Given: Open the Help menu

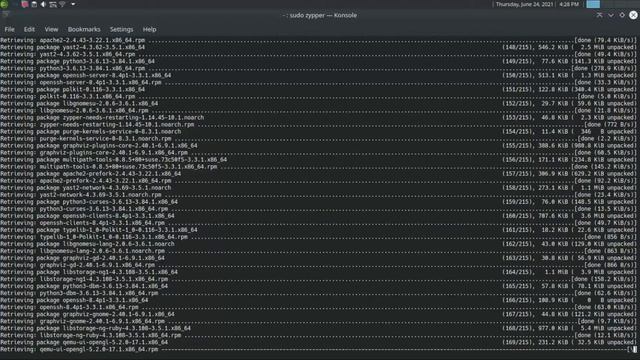Looking at the screenshot, I should pos(149,29).
